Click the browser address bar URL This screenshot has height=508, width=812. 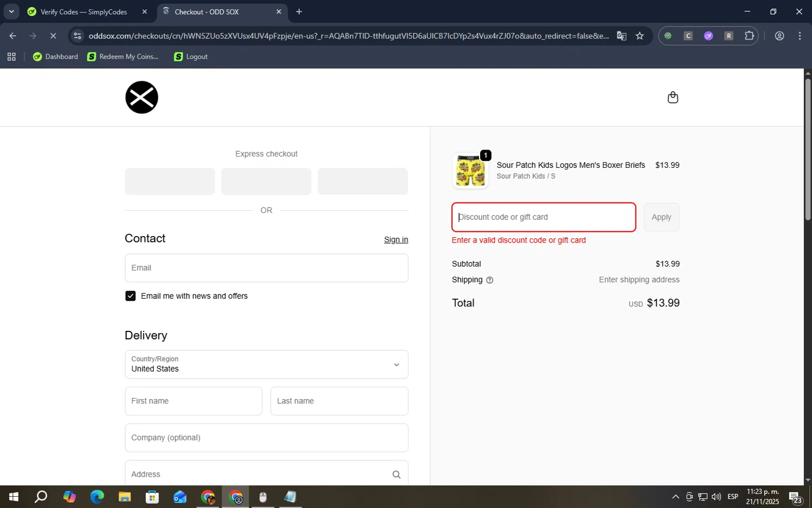(349, 36)
